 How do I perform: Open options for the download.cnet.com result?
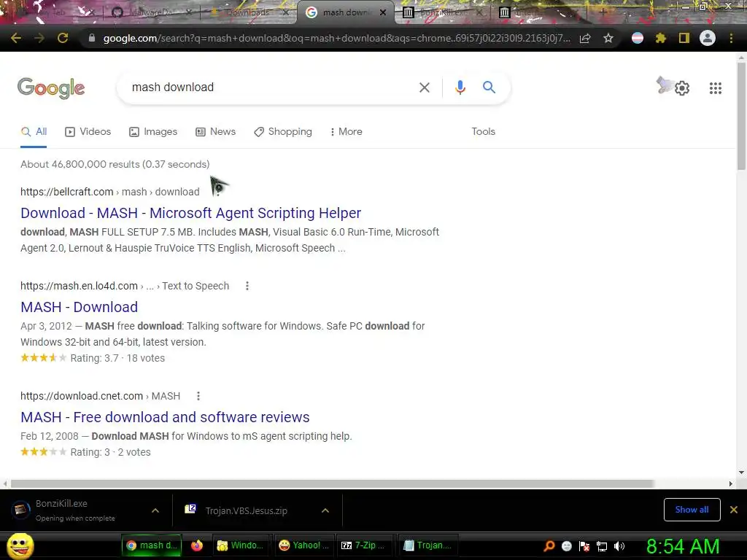[x=198, y=396]
